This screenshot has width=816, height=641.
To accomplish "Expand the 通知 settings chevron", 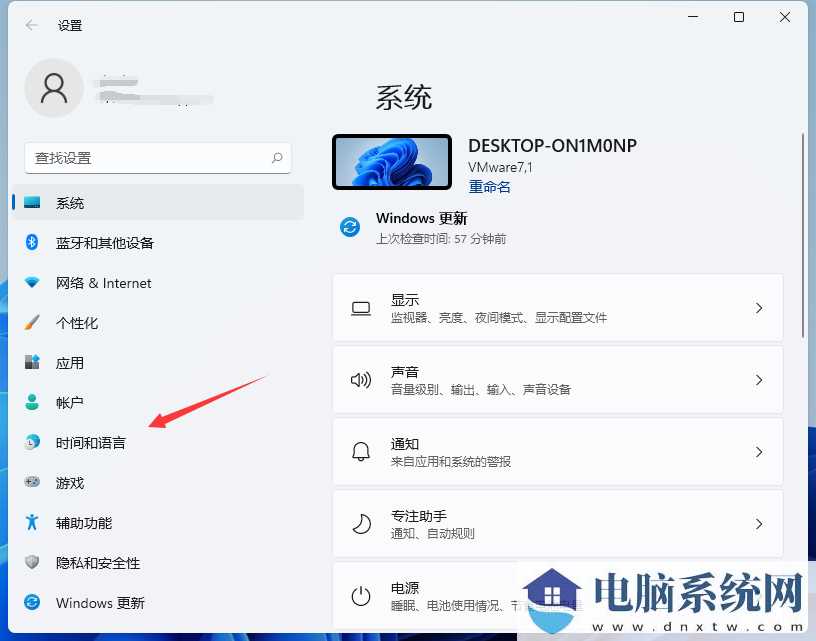I will pos(758,452).
